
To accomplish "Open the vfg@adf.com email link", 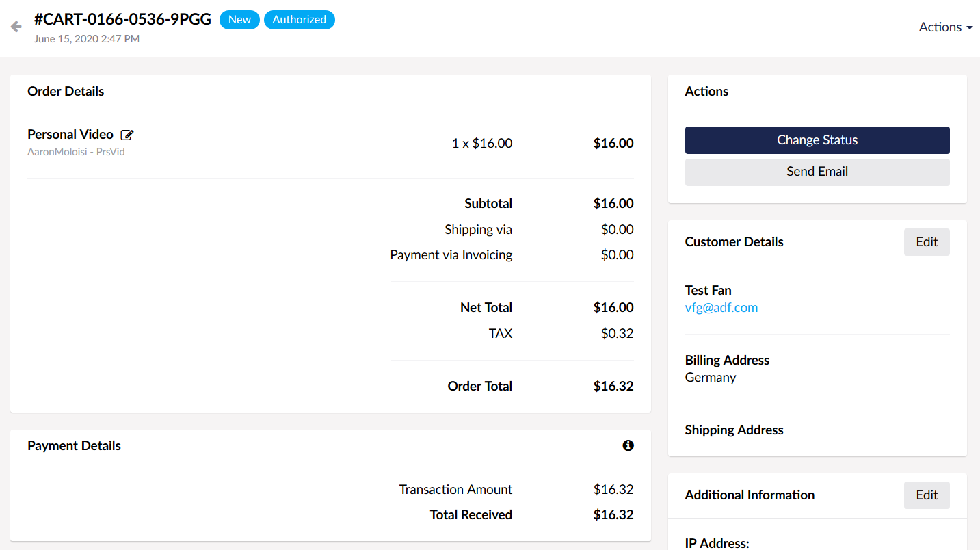I will [x=721, y=308].
